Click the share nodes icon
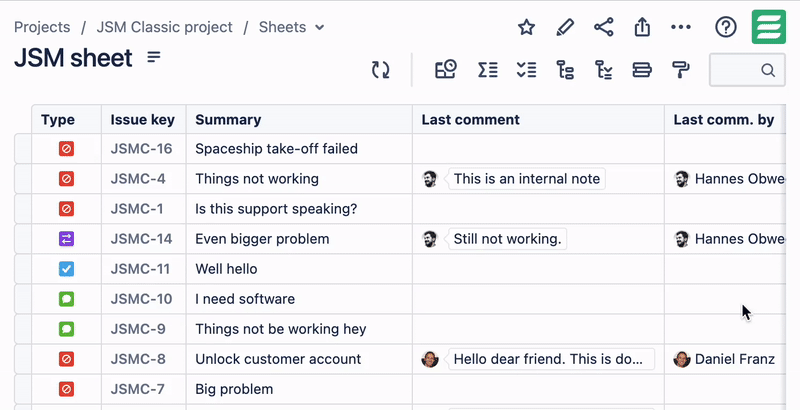Viewport: 800px width, 410px height. pos(604,28)
